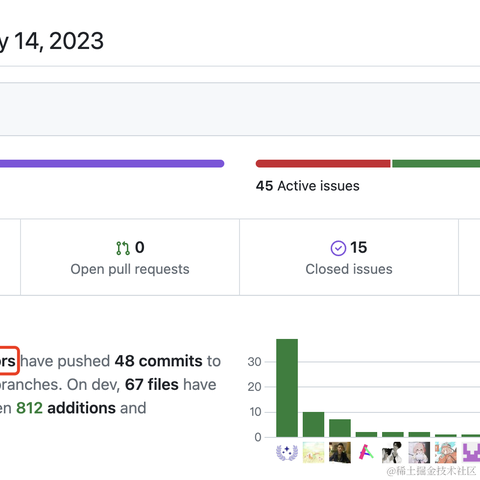Screen dimensions: 480x480
Task: Click the 812 additions text
Action: (x=66, y=408)
